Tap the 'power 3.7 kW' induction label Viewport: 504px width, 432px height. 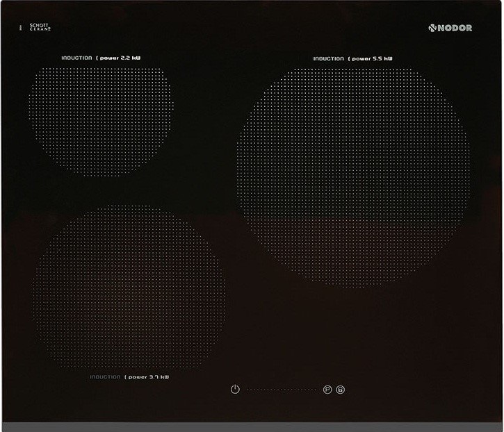pyautogui.click(x=129, y=376)
